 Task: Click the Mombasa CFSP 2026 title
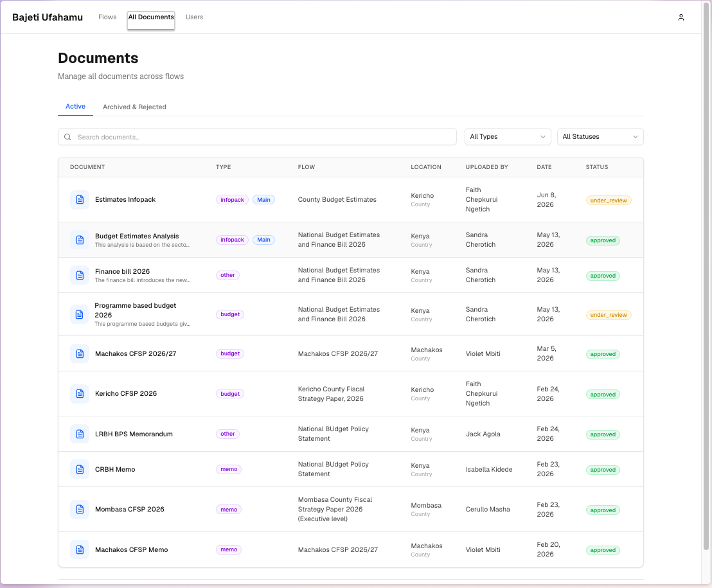pos(129,510)
